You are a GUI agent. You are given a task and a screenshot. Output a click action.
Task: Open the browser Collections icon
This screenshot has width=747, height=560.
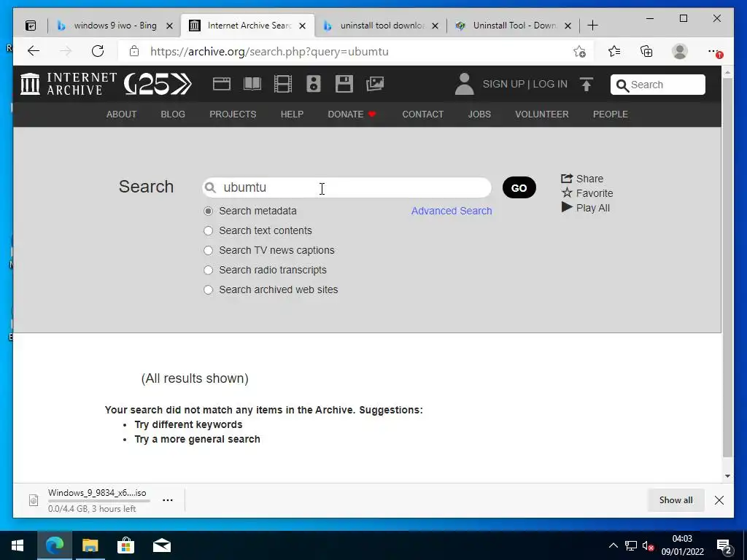(x=646, y=51)
